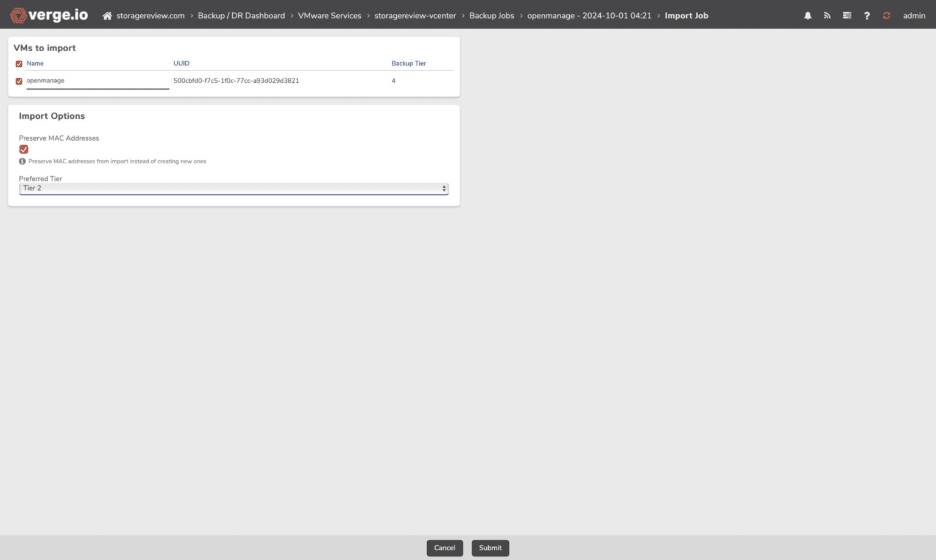936x560 pixels.
Task: Disable Preserve MAC Addresses checkbox
Action: [24, 149]
